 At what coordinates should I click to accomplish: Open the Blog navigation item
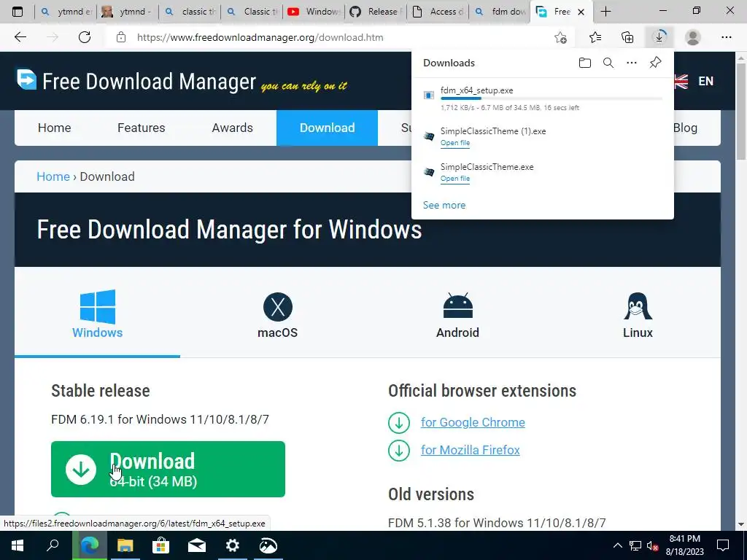[685, 128]
